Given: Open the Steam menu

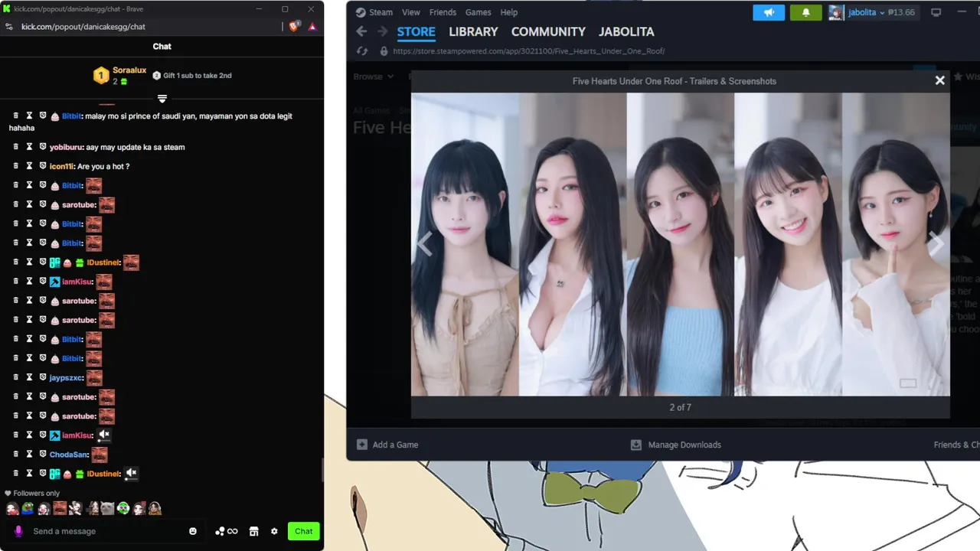Looking at the screenshot, I should (374, 12).
